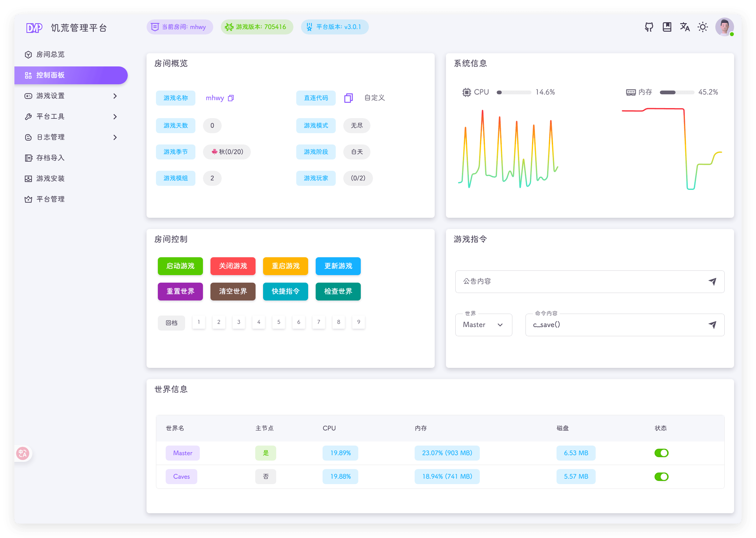This screenshot has width=756, height=538.
Task: Click the floating translation widget
Action: [x=23, y=453]
